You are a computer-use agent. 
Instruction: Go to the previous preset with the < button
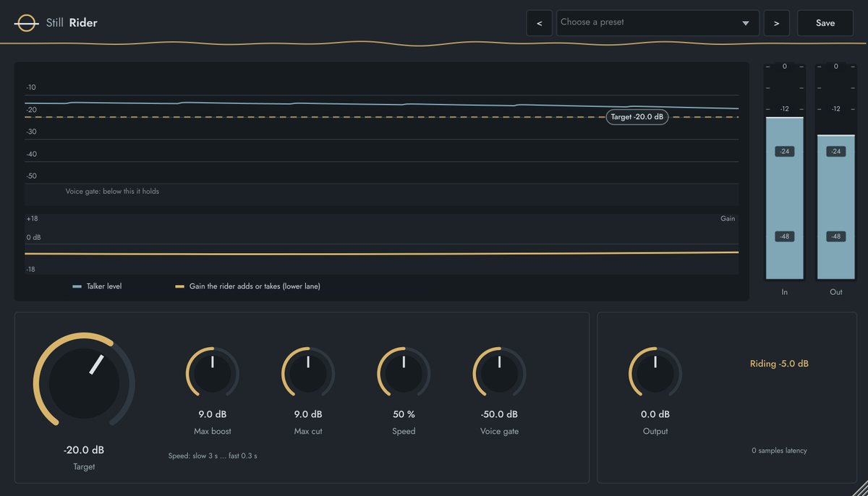pyautogui.click(x=539, y=23)
